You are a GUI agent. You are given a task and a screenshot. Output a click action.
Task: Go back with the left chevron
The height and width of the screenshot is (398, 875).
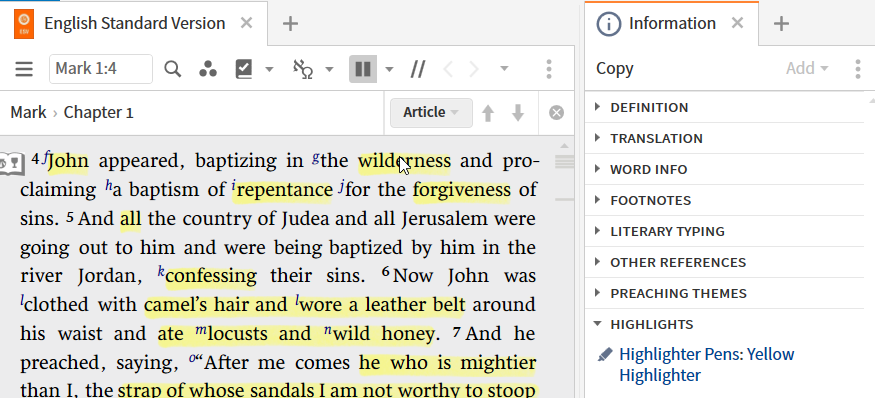point(448,69)
